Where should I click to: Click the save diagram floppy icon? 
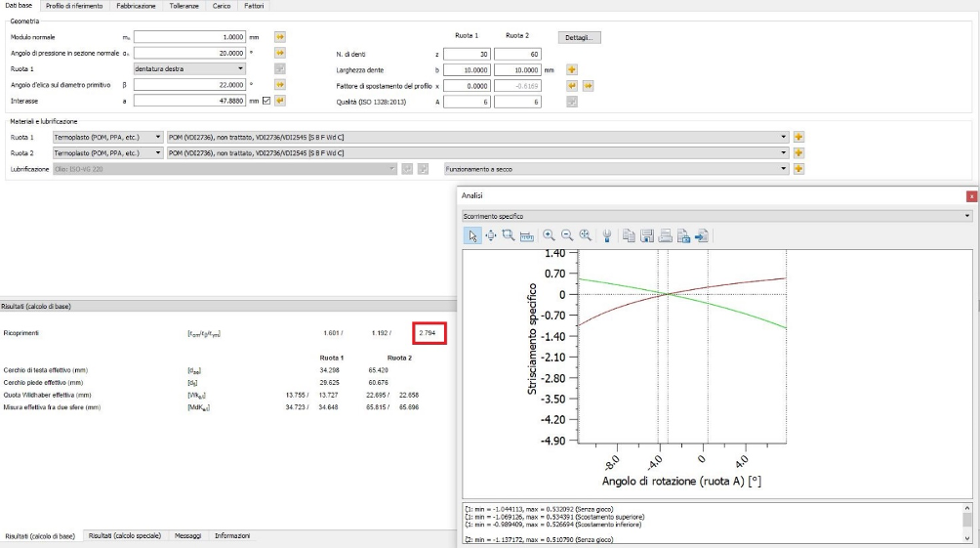click(x=647, y=235)
